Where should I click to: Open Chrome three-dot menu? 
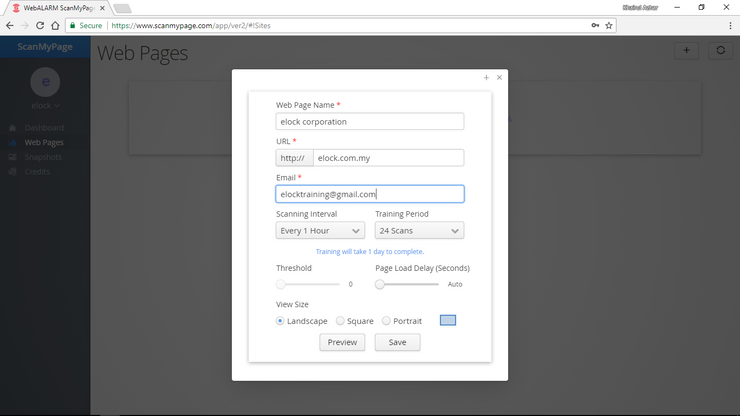point(730,25)
